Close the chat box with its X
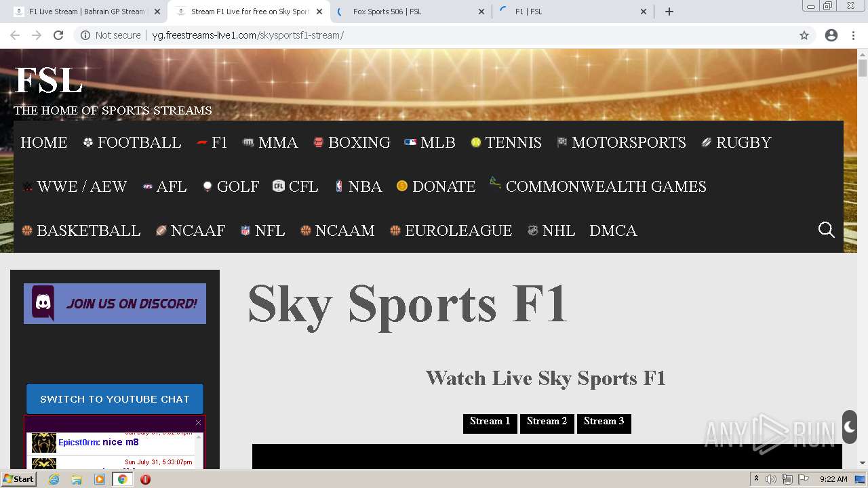The image size is (868, 488). coord(198,423)
